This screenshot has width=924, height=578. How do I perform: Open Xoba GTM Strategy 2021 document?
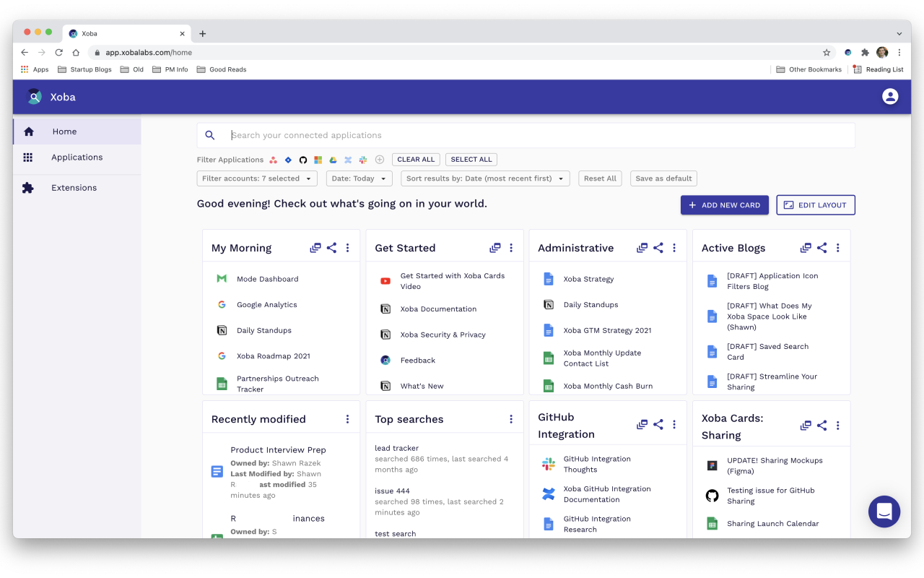tap(607, 330)
